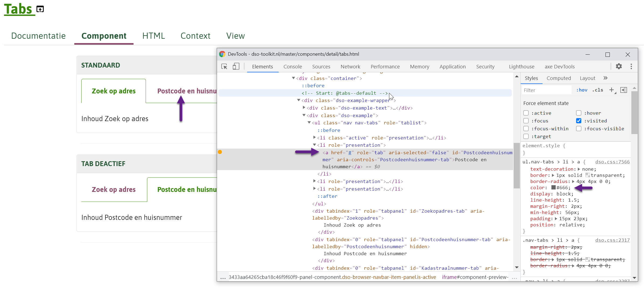Select the Elements panel tab
The height and width of the screenshot is (288, 644).
click(262, 66)
